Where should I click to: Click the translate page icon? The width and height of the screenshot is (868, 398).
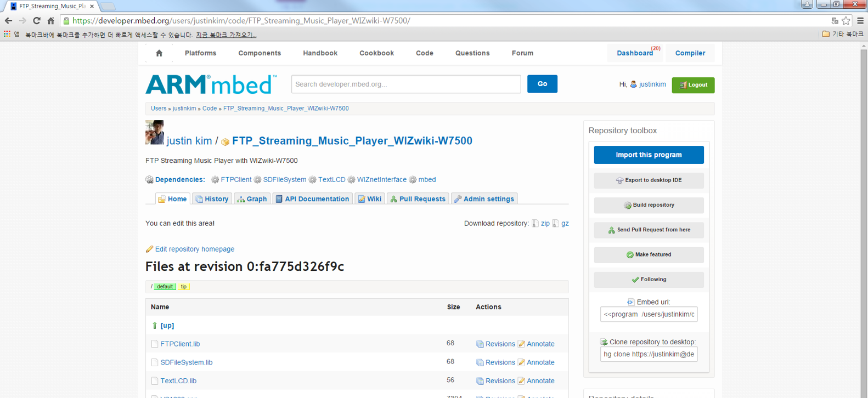pyautogui.click(x=835, y=21)
